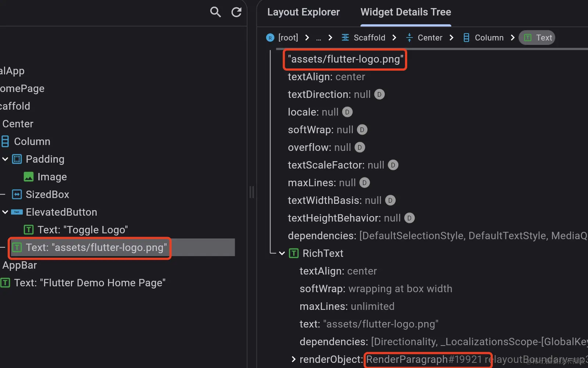Click the SizedBox widget icon
The width and height of the screenshot is (588, 368).
coord(17,195)
